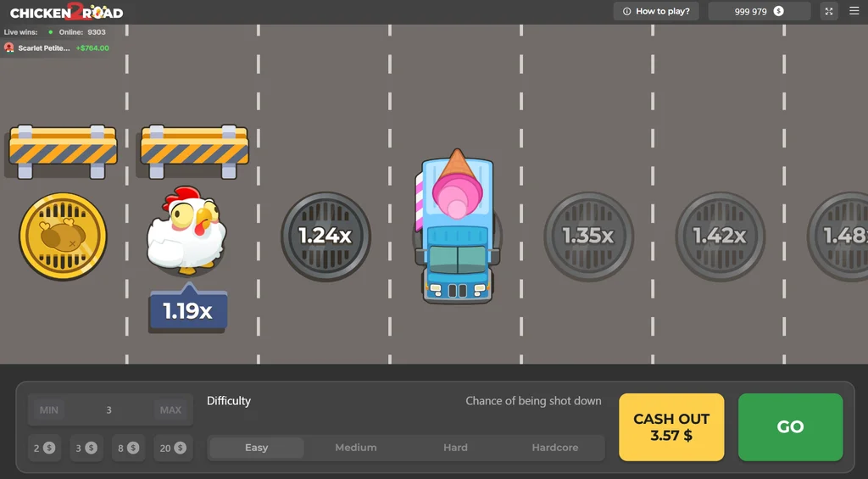Choose the 20 $ quick bet
Image resolution: width=868 pixels, height=479 pixels.
(173, 448)
